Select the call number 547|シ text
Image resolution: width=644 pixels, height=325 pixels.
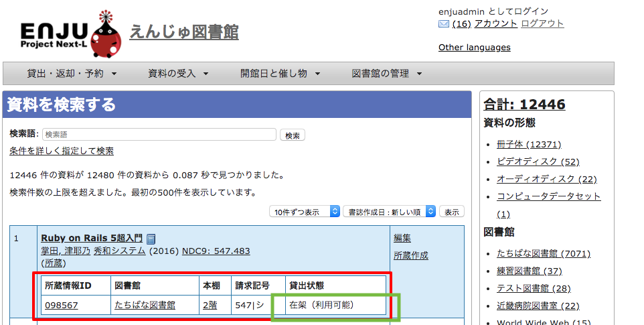(x=250, y=306)
